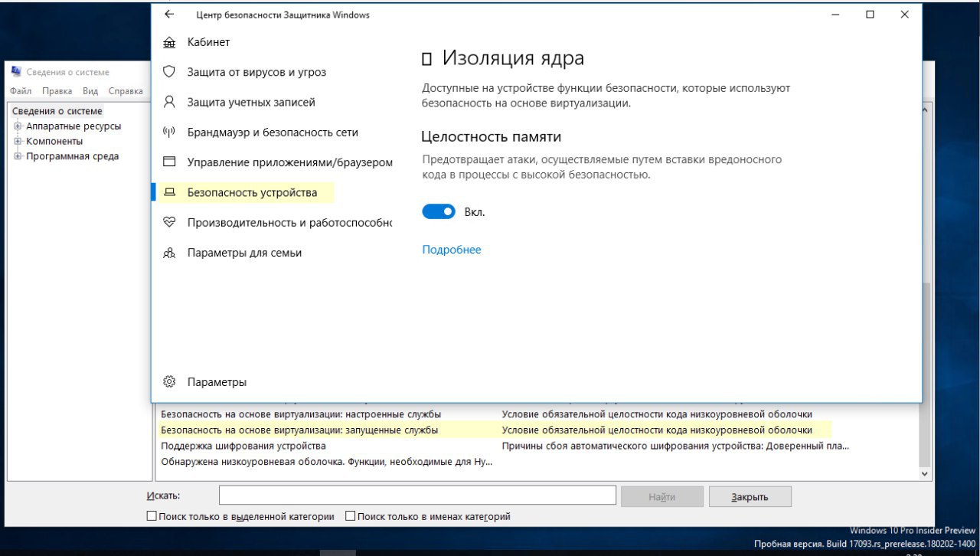Go back with the arrow icon in Defender
The image size is (980, 556).
(169, 14)
